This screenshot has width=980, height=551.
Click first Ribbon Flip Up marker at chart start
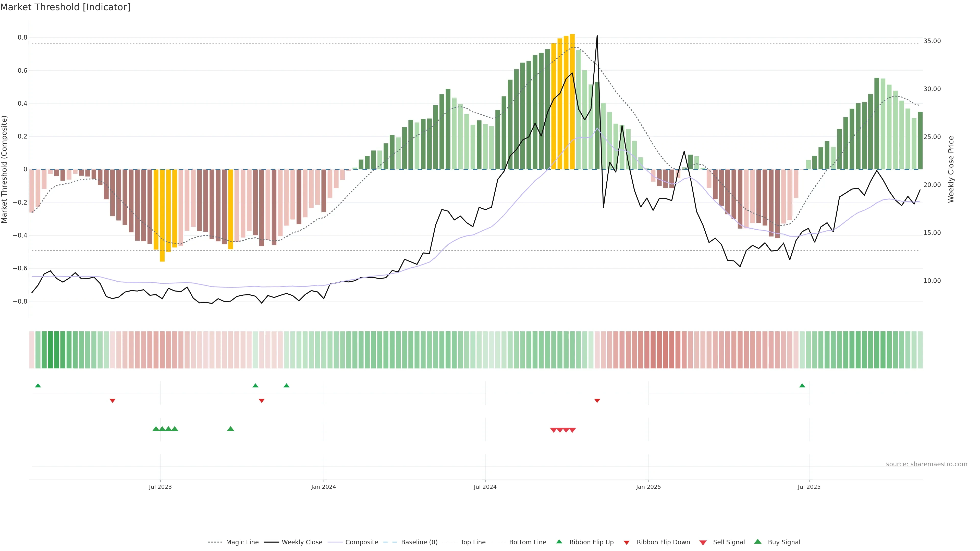[x=38, y=386]
